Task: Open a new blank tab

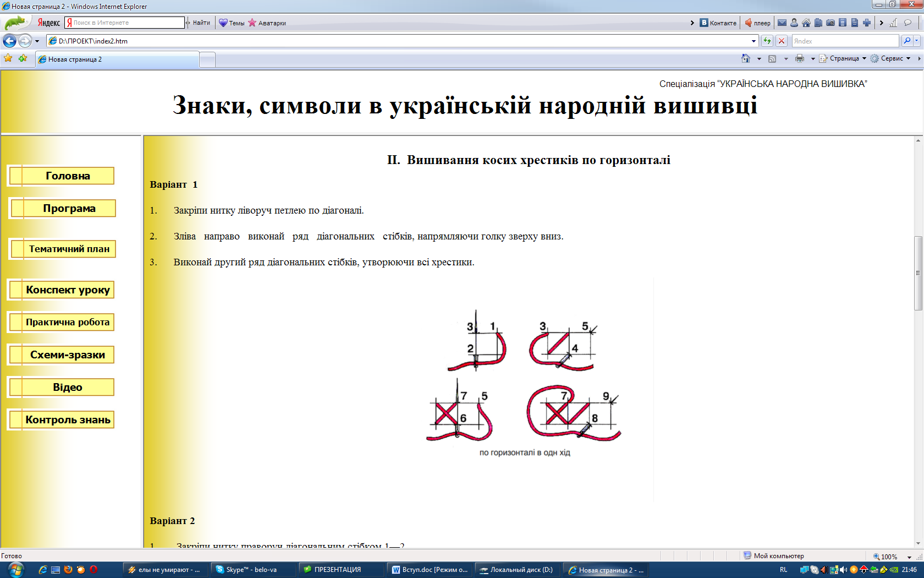Action: click(x=207, y=59)
